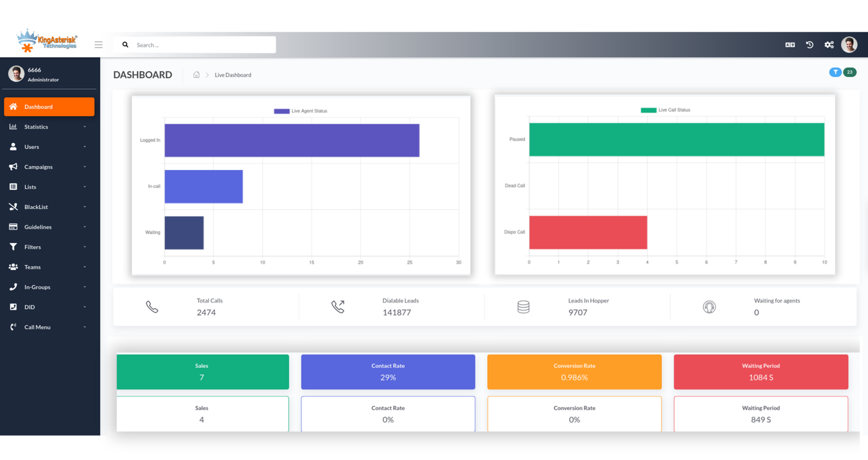The width and height of the screenshot is (868, 460).
Task: Expand the Campaigns sidebar dropdown arrow
Action: (85, 167)
